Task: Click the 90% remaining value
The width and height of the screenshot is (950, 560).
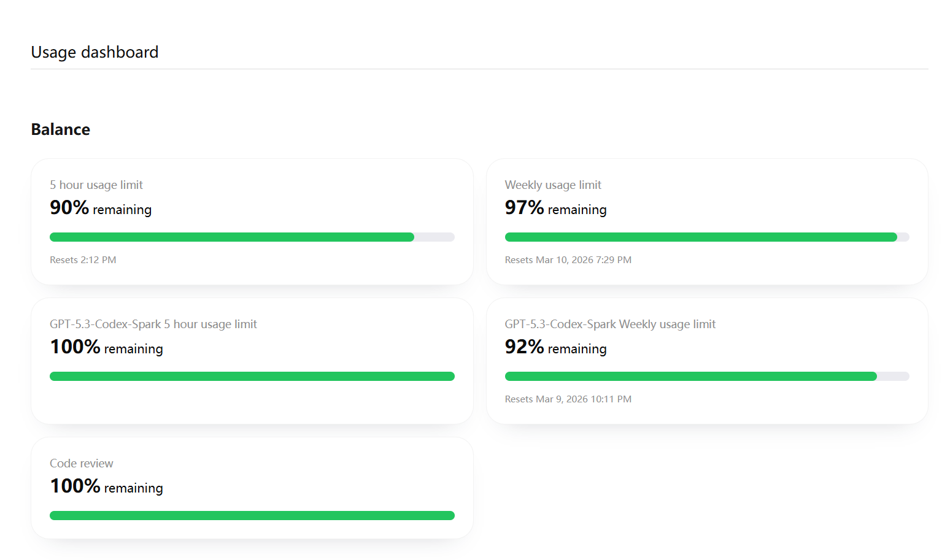Action: (x=101, y=209)
